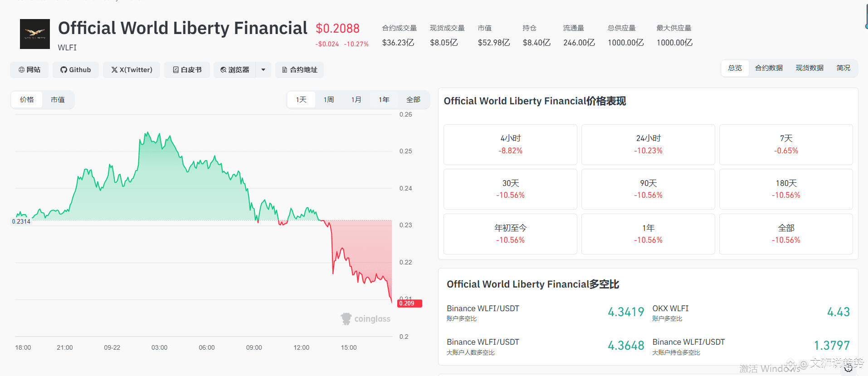The width and height of the screenshot is (868, 376).
Task: Open the Github icon link
Action: pyautogui.click(x=63, y=69)
